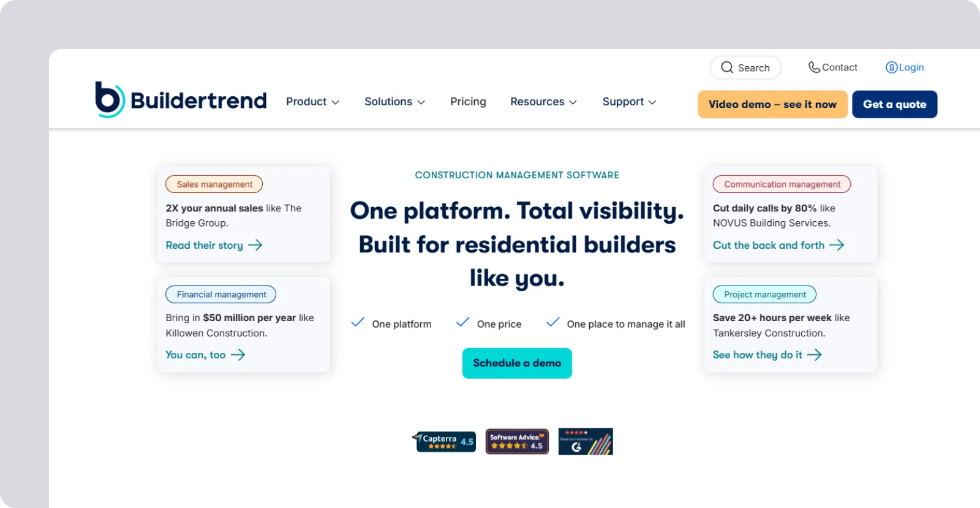Click arrow icon after Read their story
Image resolution: width=980 pixels, height=508 pixels.
255,245
